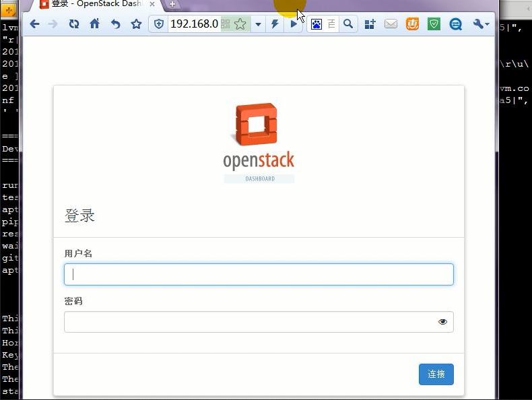
Task: Click the address bar showing 192.168.0
Action: click(194, 24)
